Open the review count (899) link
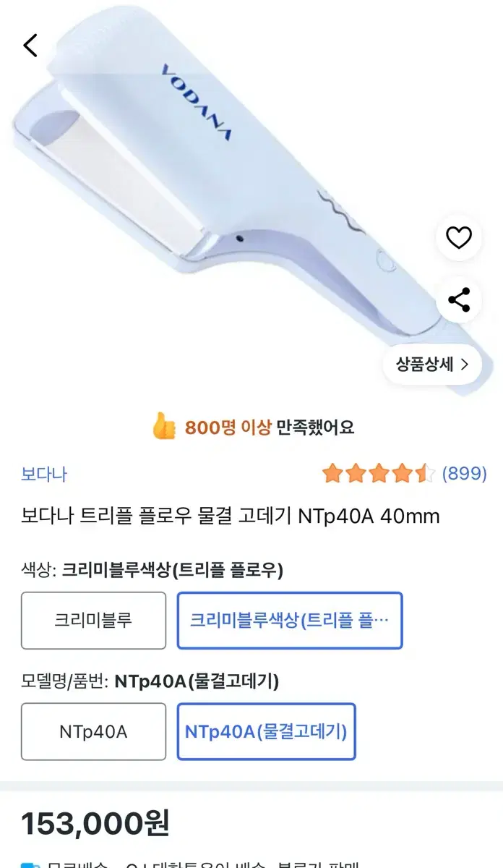Viewport: 503px width, 868px height. 464,474
